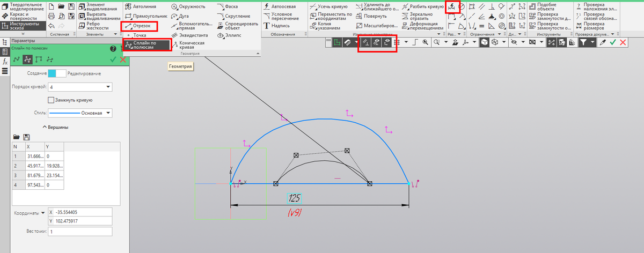Select Разбить кривую tool

click(423, 6)
